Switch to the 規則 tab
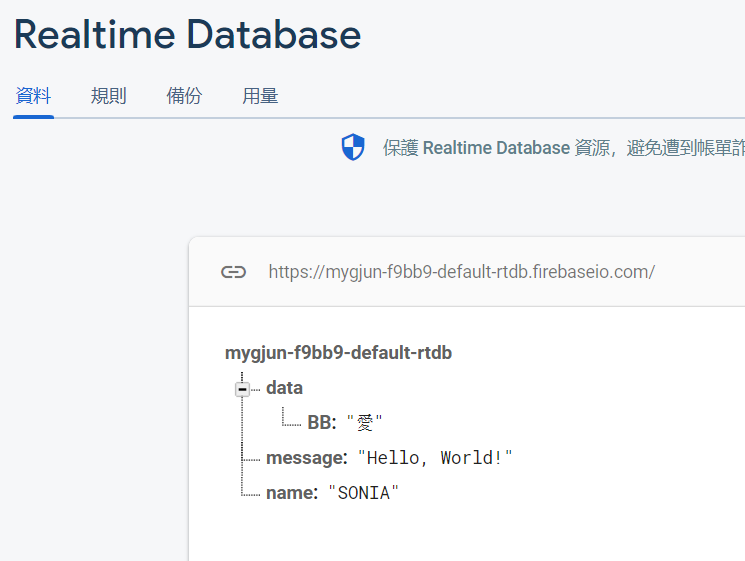Screen dimensions: 745x561 point(108,96)
